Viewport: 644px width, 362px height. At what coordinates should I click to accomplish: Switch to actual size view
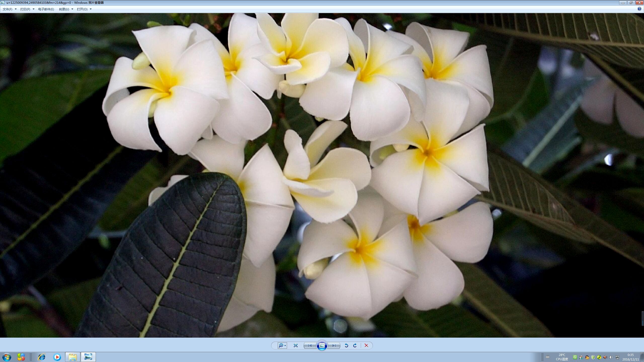point(296,345)
